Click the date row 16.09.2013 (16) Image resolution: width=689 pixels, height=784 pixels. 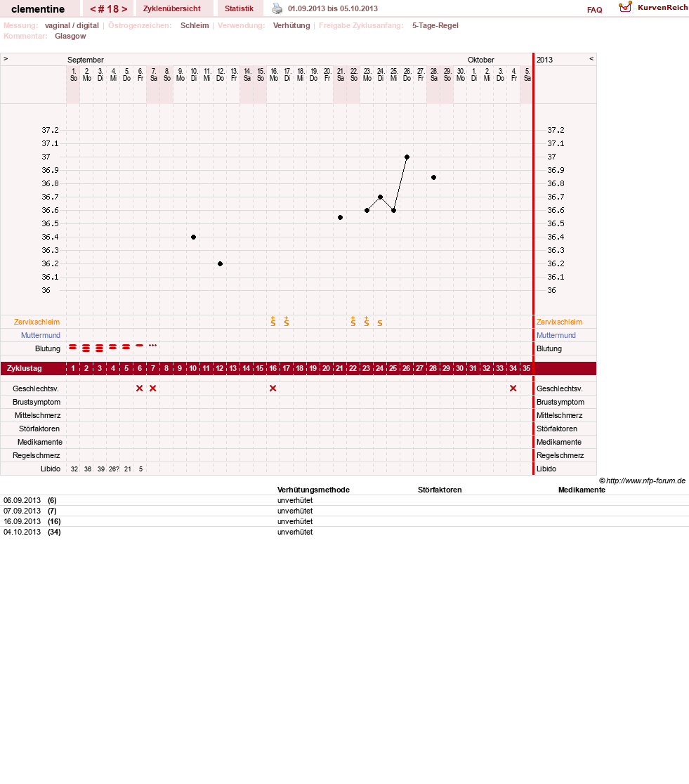coord(344,521)
